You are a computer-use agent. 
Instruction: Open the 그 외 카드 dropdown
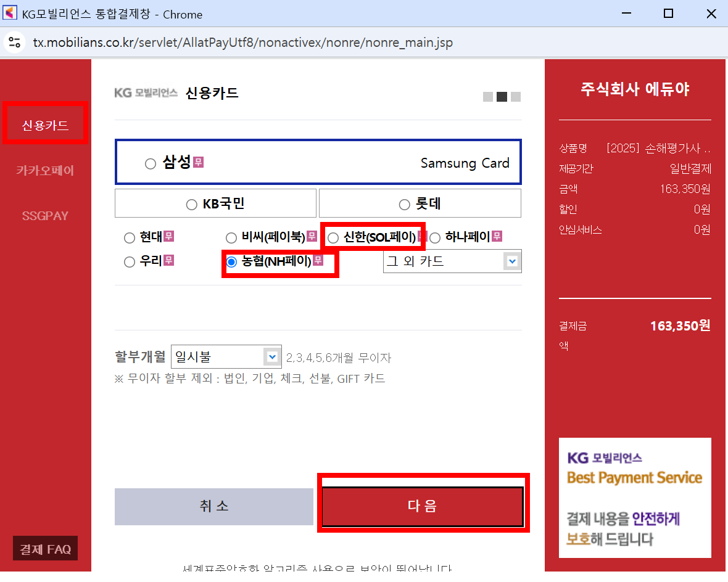pyautogui.click(x=452, y=261)
